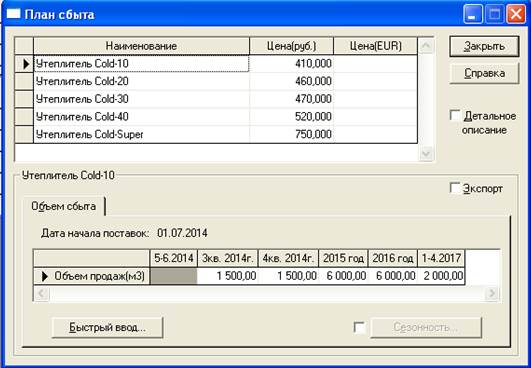This screenshot has width=531, height=368.
Task: Minimize the План сбыта window
Action: 472,15
